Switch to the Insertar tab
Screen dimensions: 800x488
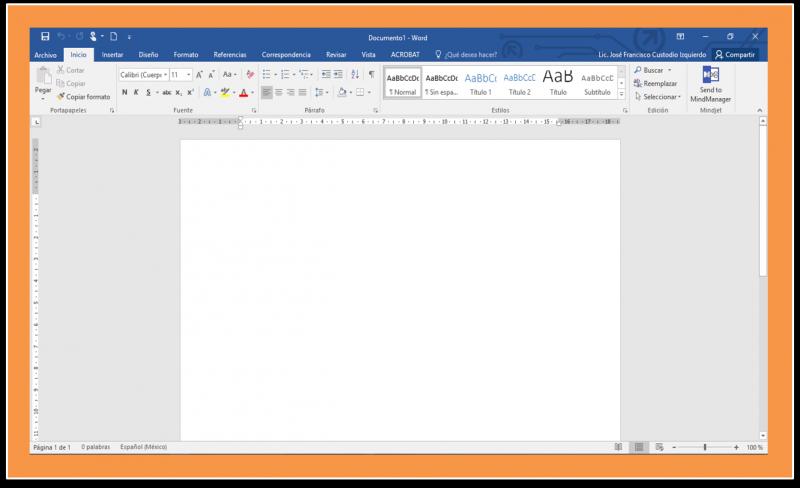[113, 54]
